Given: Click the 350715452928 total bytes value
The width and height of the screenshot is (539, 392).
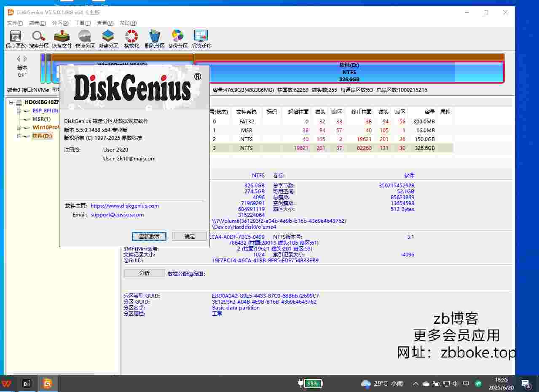Looking at the screenshot, I should coord(397,186).
